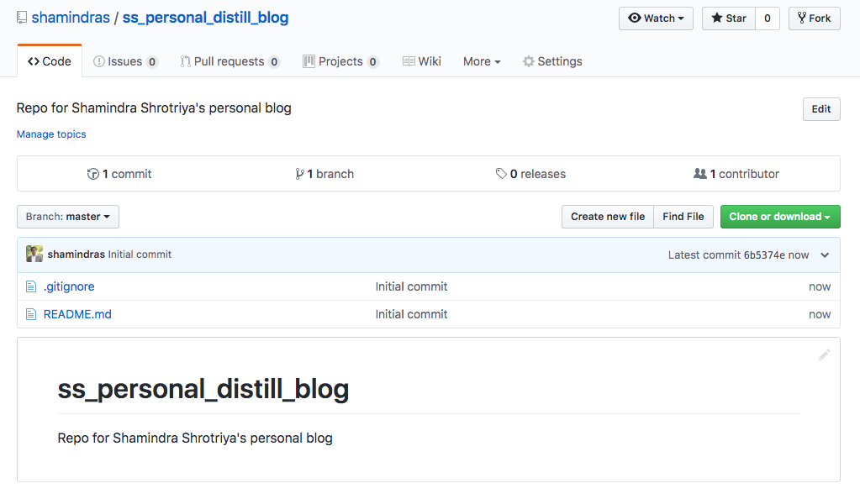Viewport: 860px width, 504px height.
Task: Click the commit history clock icon
Action: pyautogui.click(x=92, y=174)
